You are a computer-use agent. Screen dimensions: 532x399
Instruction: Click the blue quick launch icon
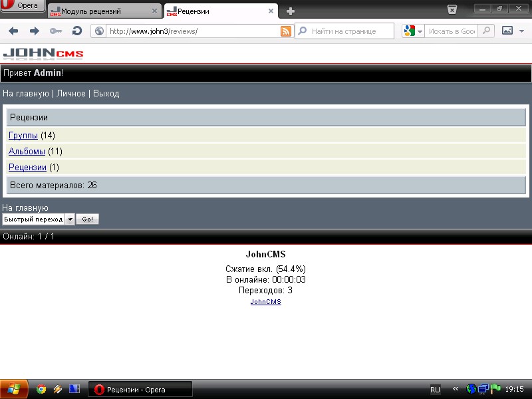[74, 389]
